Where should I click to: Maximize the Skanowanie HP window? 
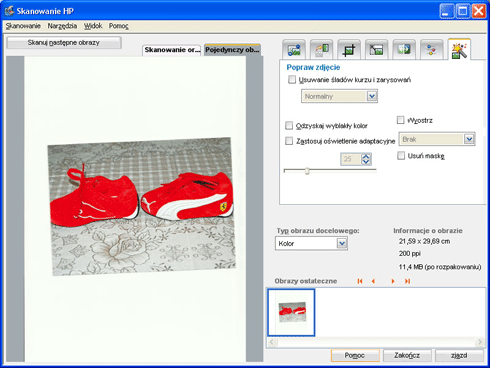(463, 11)
